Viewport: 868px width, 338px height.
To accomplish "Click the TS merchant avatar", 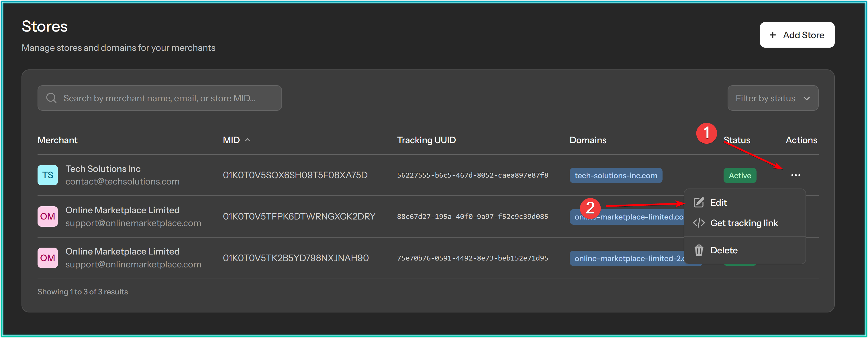I will (48, 175).
